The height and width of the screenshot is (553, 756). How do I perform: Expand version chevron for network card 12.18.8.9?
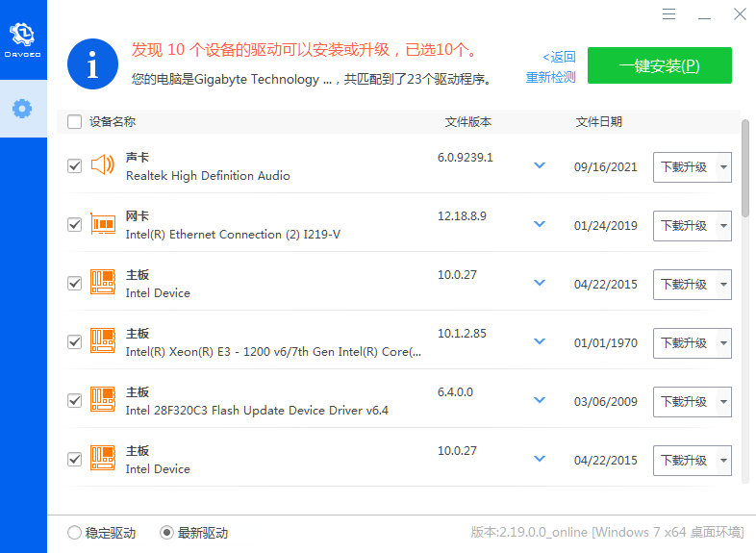(x=540, y=224)
